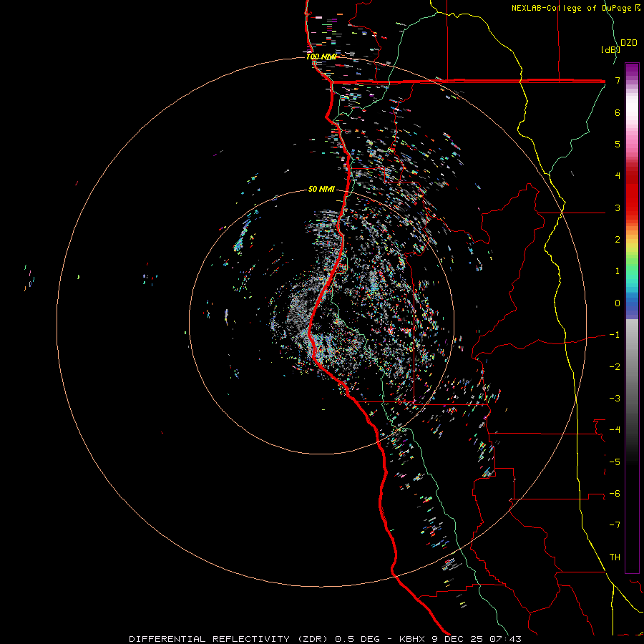Image resolution: width=644 pixels, height=644 pixels.
Task: Click the -2 value on the color scale
Action: point(615,367)
